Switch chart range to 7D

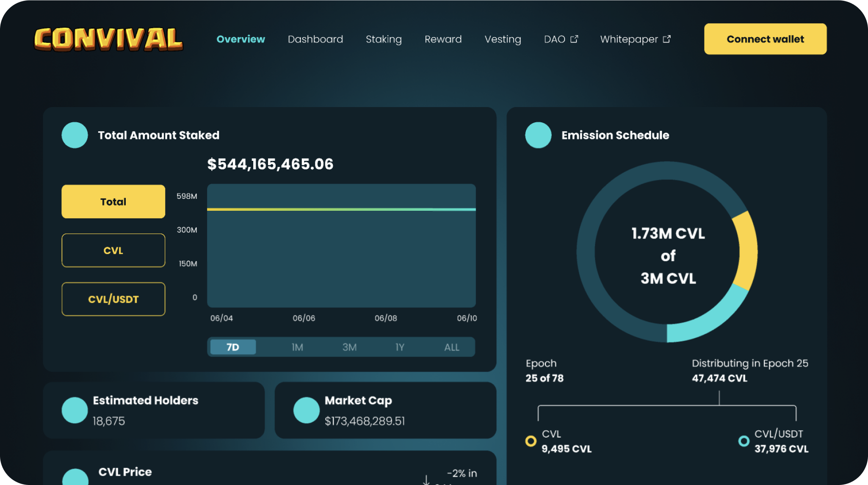233,347
